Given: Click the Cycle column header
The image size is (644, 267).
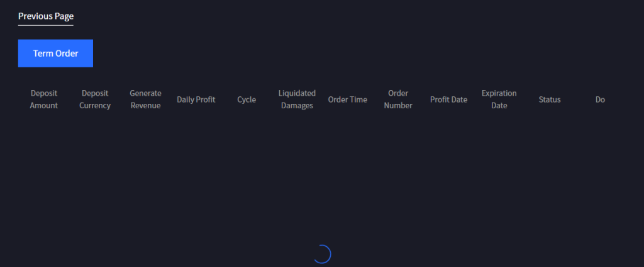Looking at the screenshot, I should pyautogui.click(x=247, y=99).
